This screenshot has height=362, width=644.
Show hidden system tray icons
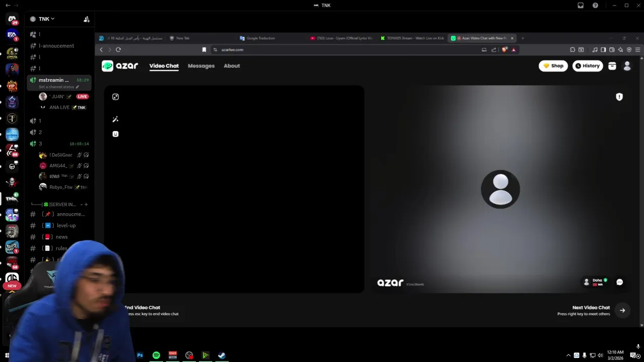569,355
